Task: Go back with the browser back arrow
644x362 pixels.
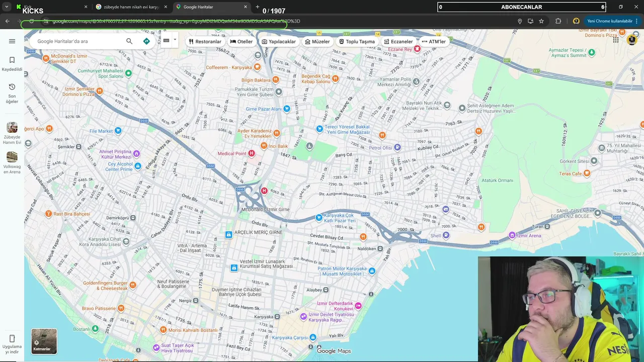Action: point(7,21)
